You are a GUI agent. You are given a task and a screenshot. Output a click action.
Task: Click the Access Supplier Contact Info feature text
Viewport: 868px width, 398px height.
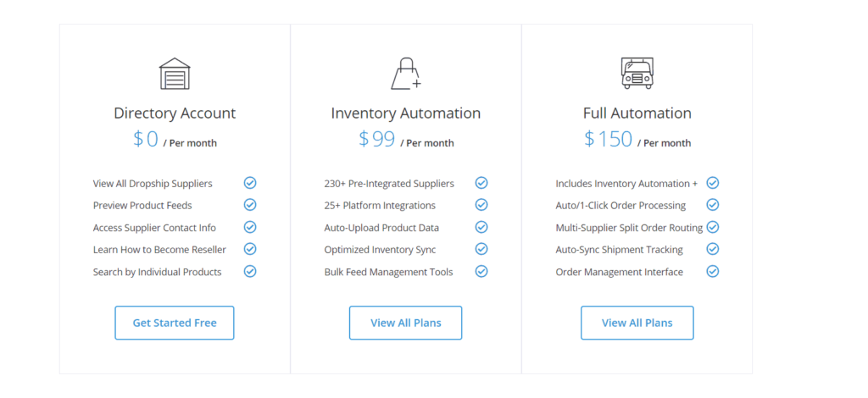[x=154, y=228]
